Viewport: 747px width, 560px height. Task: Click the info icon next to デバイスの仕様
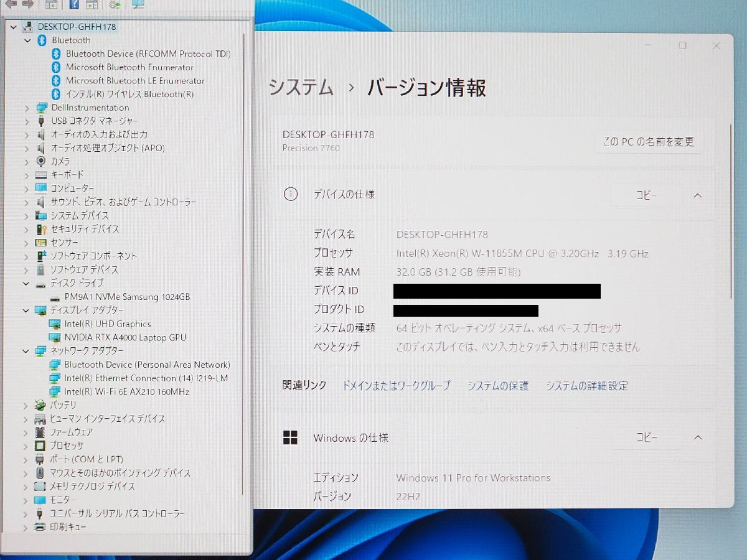[290, 194]
